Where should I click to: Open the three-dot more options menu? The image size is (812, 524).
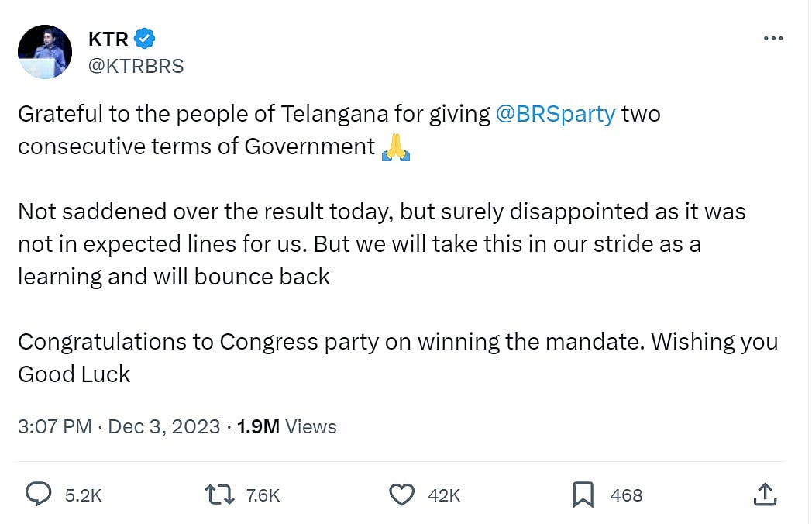pos(772,39)
